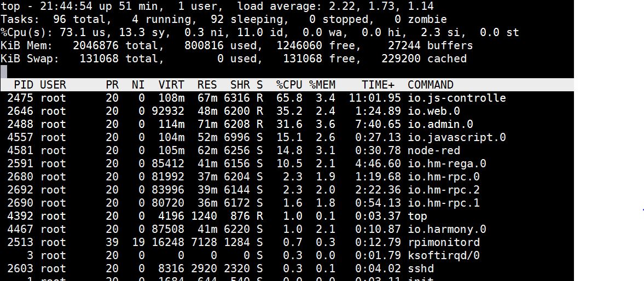Select the sshd process name
644x281 pixels.
421,268
